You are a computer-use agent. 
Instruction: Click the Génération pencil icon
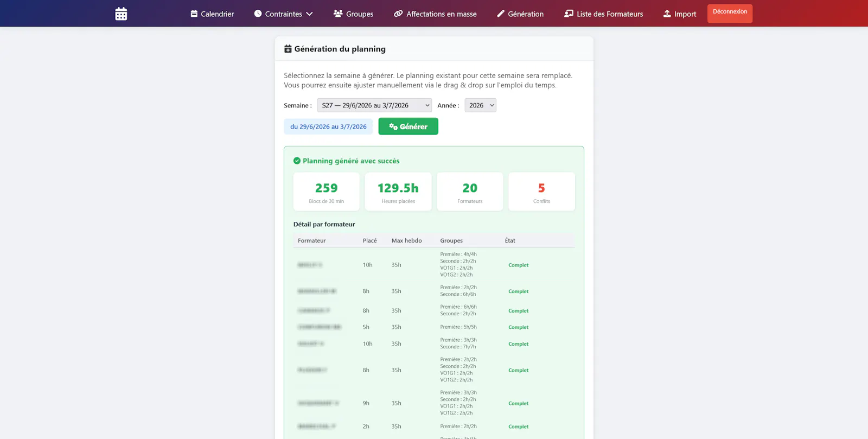coord(501,14)
